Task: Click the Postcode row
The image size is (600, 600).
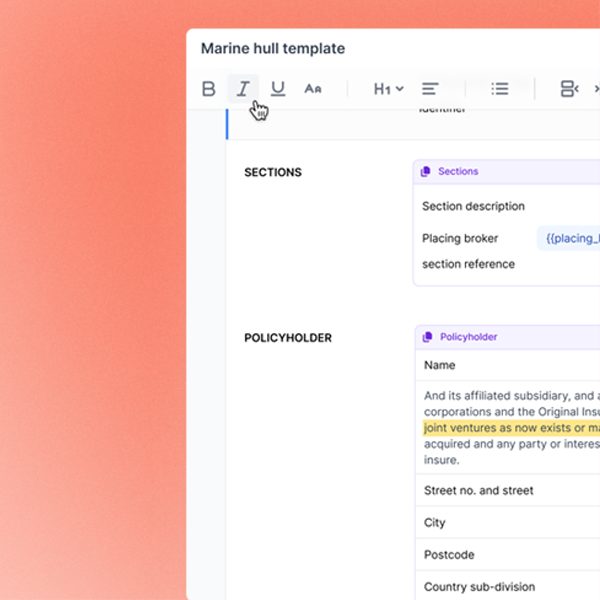Action: point(507,554)
